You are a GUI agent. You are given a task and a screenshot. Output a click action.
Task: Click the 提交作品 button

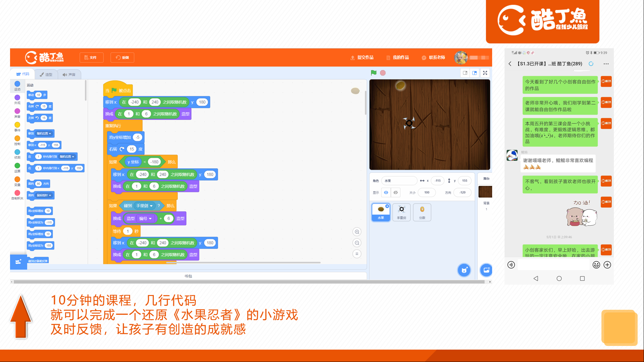click(362, 58)
